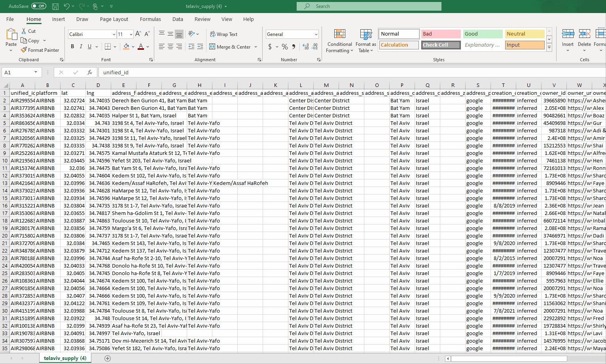
Task: Expand the Copy dropdown arrow
Action: [44, 40]
